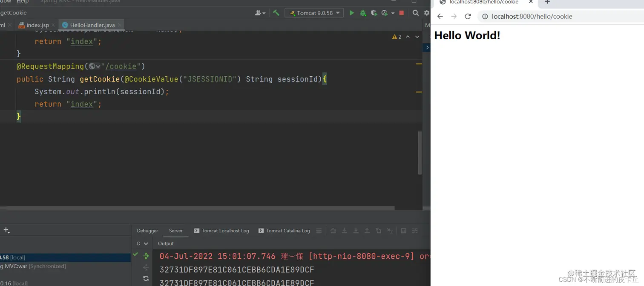The width and height of the screenshot is (644, 286).
Task: Stop the running server with the red square
Action: 401,13
